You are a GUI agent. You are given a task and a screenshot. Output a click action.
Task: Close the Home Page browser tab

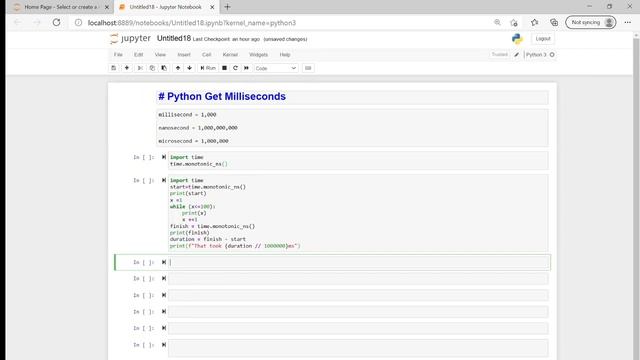(107, 7)
